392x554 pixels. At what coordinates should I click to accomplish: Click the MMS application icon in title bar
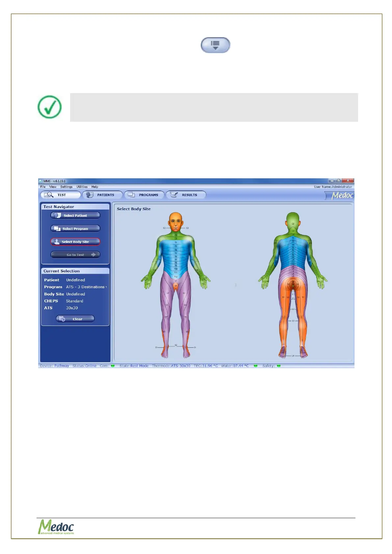pos(41,181)
